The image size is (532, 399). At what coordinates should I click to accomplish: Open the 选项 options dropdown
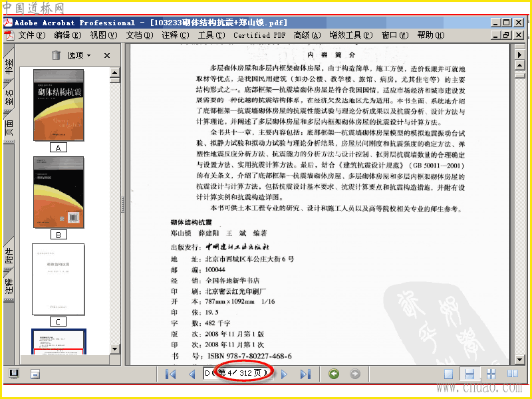[78, 55]
